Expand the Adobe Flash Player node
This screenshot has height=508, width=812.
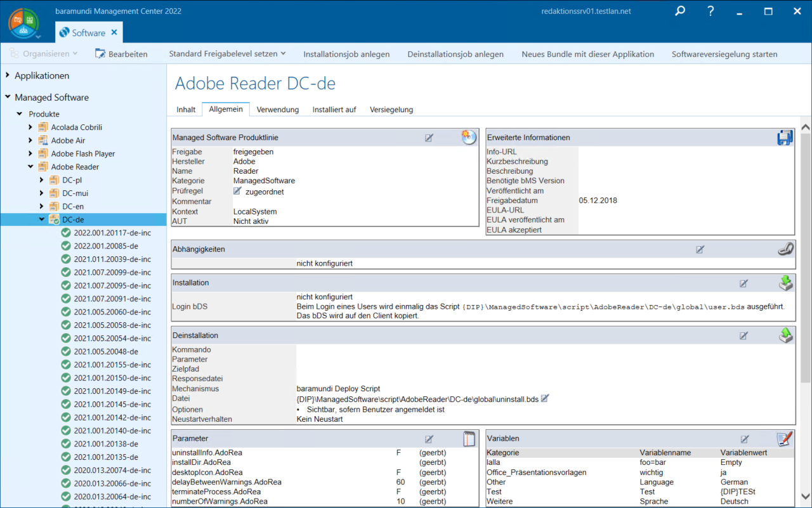coord(30,153)
